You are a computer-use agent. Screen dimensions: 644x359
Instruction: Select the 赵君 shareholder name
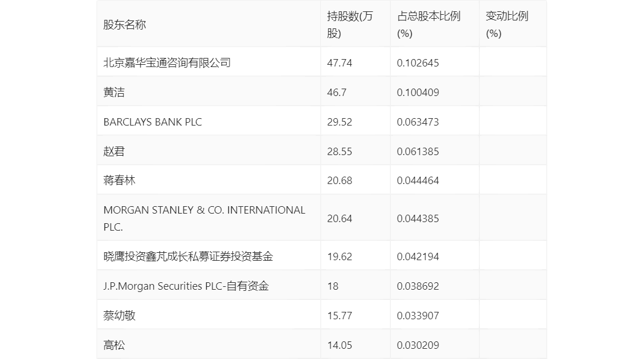click(114, 151)
